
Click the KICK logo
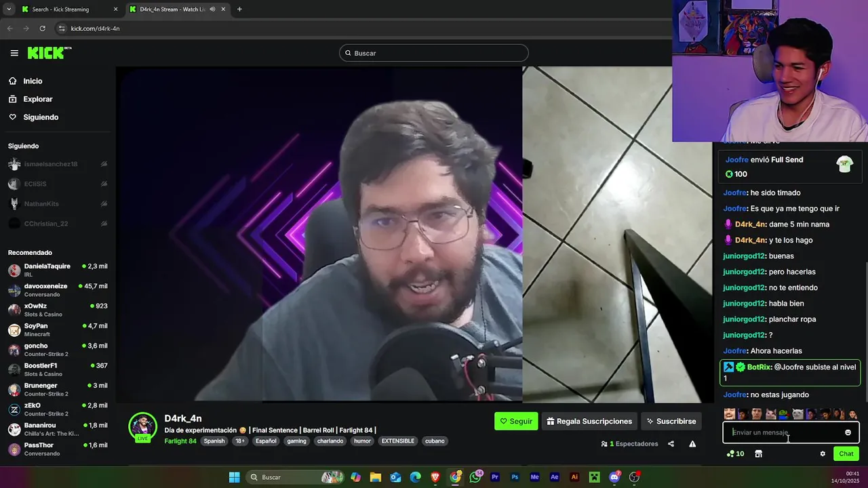[x=49, y=53]
